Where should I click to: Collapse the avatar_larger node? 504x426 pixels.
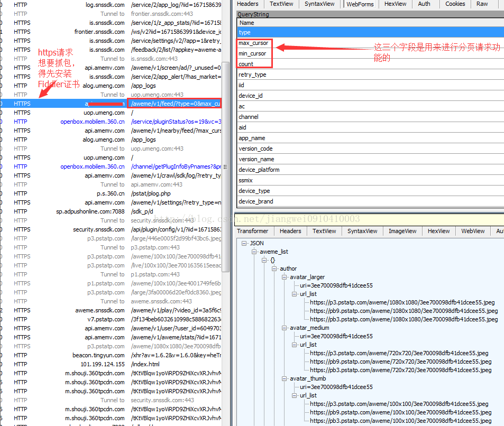[284, 277]
